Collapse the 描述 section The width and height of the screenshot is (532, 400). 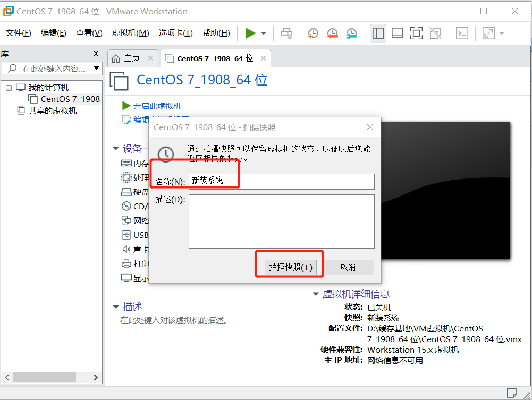click(116, 307)
